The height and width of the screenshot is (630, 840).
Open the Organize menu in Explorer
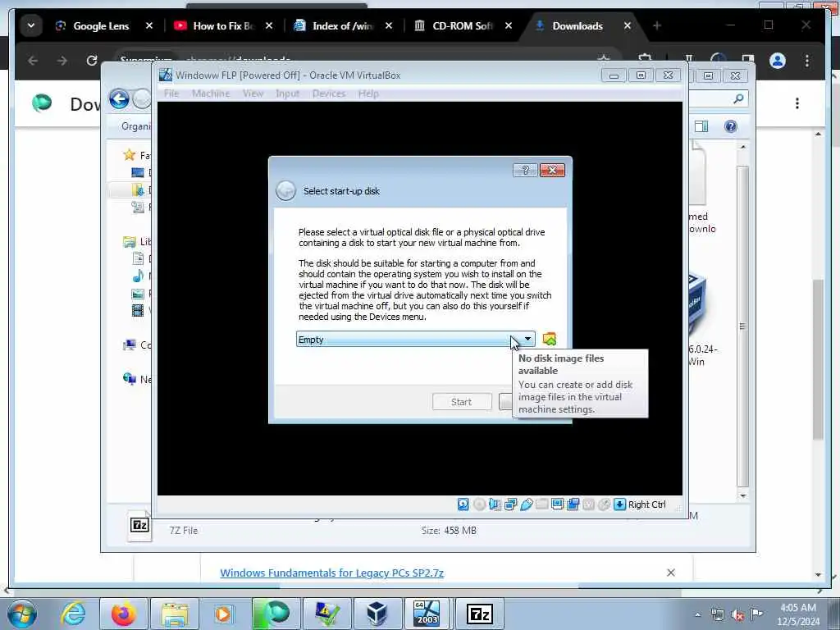[135, 126]
